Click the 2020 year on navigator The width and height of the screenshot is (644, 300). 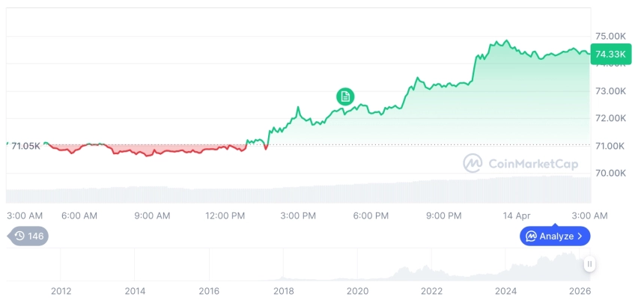pyautogui.click(x=357, y=291)
